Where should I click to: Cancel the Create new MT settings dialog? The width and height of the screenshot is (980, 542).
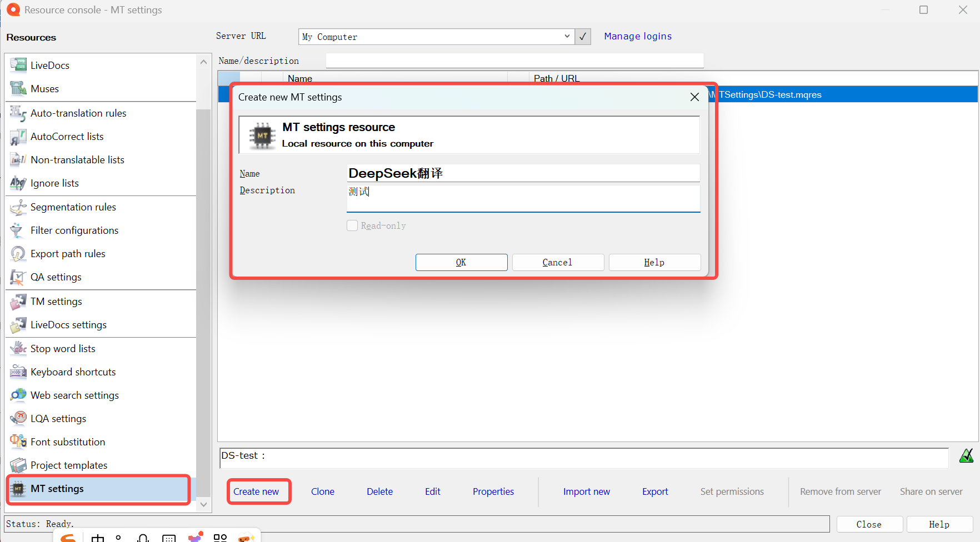tap(558, 262)
